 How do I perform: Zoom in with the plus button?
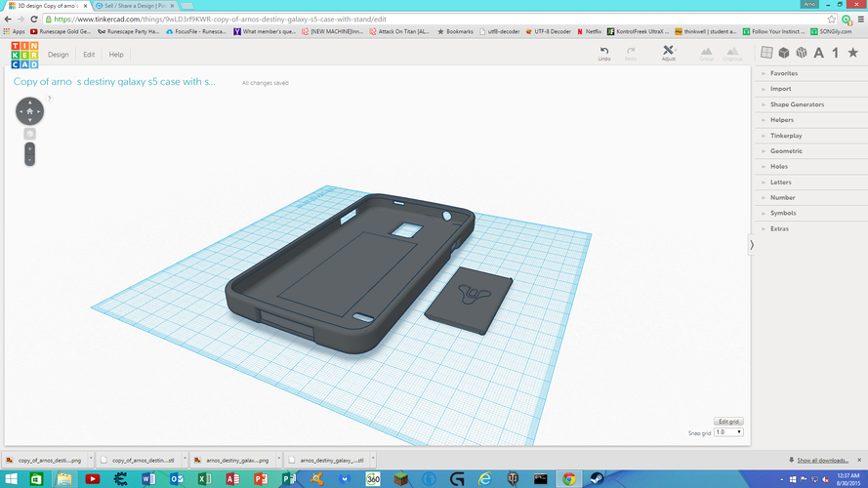point(30,148)
